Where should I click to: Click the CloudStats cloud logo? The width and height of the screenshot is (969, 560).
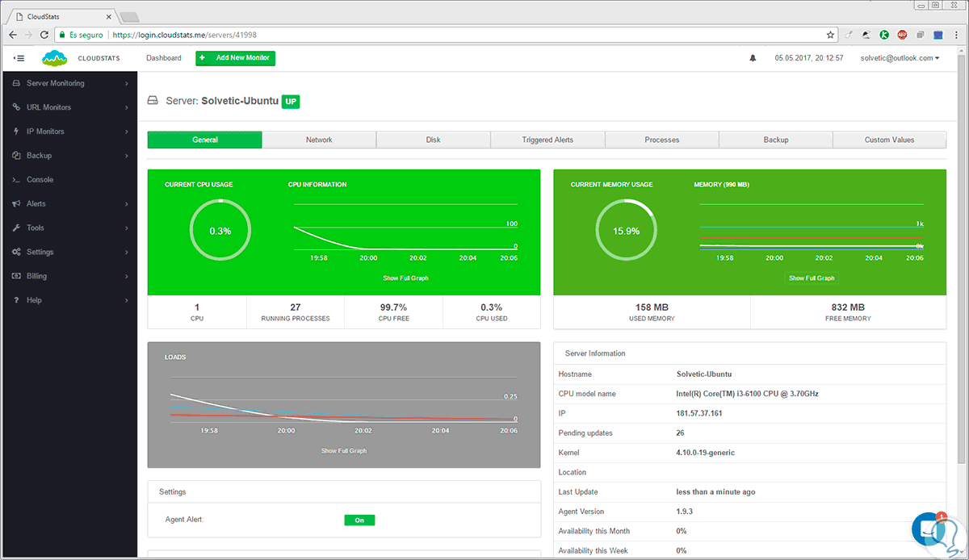pyautogui.click(x=54, y=58)
